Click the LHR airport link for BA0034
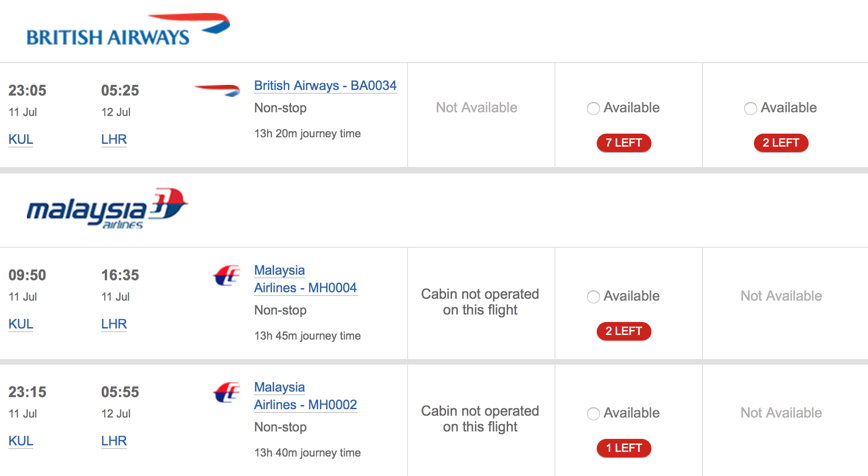868x476 pixels. pyautogui.click(x=114, y=140)
